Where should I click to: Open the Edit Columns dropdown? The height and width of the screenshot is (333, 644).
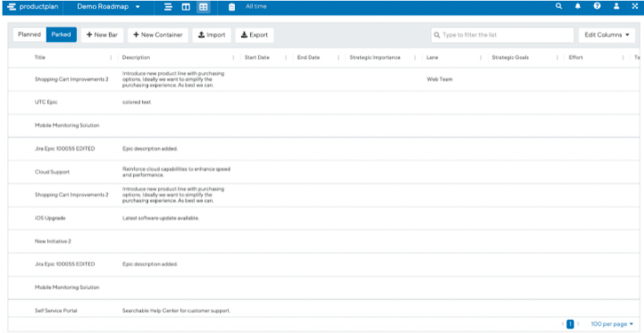[x=607, y=36]
